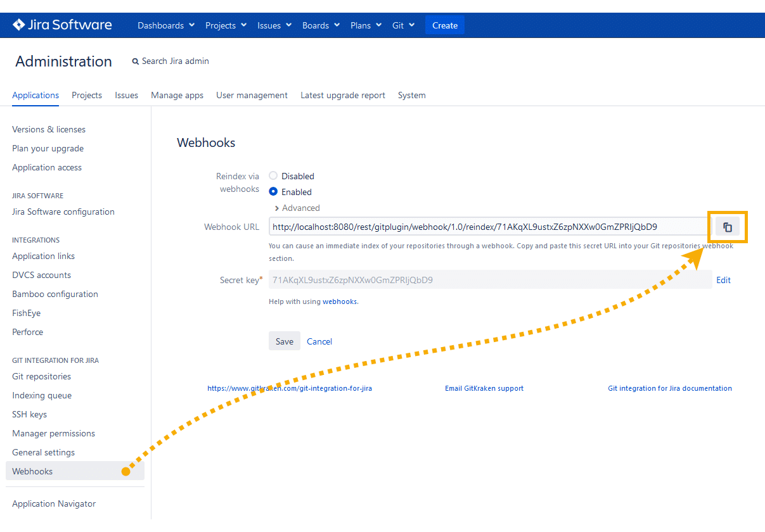Open the Projects dropdown in top bar
The height and width of the screenshot is (532, 765).
point(226,25)
